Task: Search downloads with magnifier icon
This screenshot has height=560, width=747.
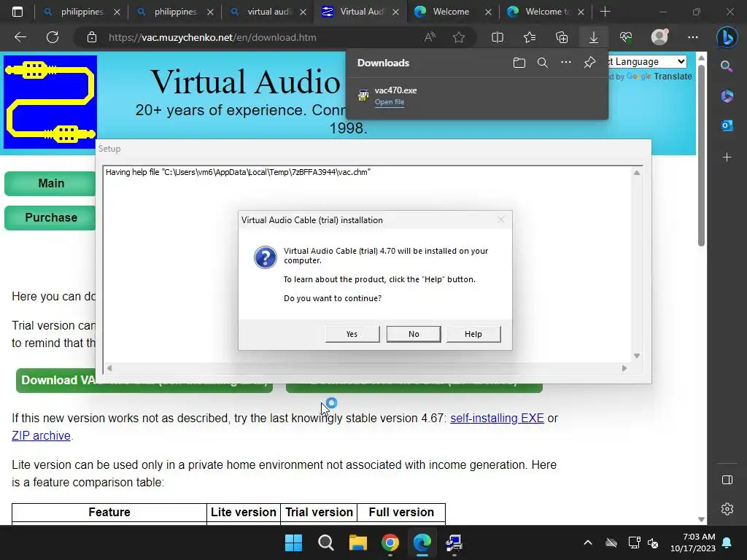Action: coord(542,63)
